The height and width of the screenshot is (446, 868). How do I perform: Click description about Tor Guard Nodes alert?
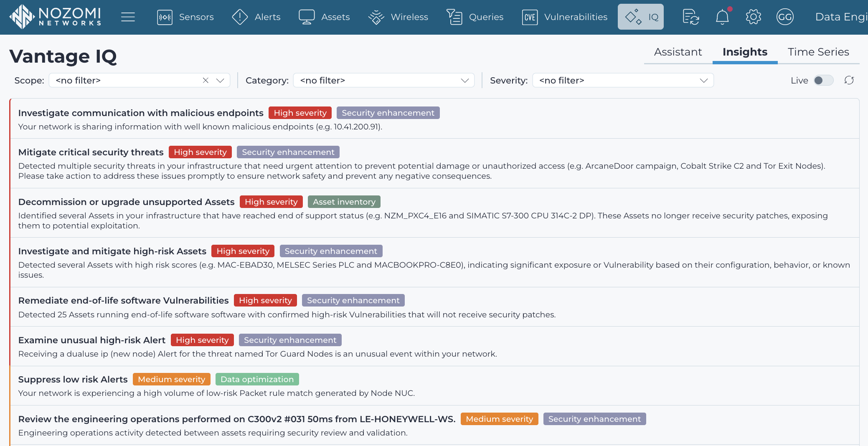point(258,354)
